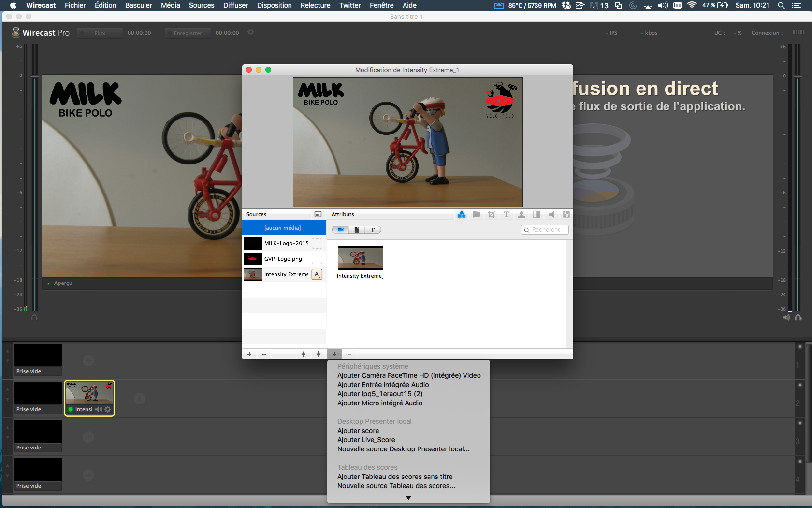Click the folder-shaped attributes icon
The height and width of the screenshot is (508, 812).
click(477, 214)
